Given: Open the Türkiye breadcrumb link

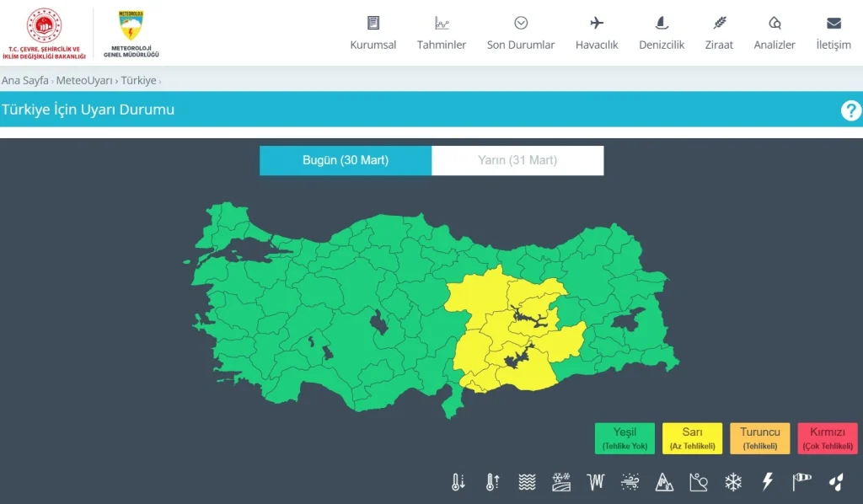Looking at the screenshot, I should pos(139,80).
